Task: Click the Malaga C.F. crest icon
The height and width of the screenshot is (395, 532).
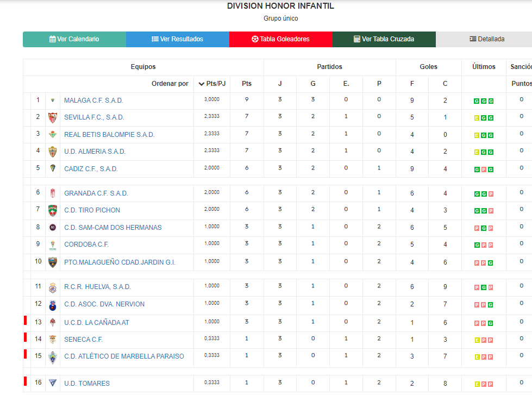Action: 53,100
